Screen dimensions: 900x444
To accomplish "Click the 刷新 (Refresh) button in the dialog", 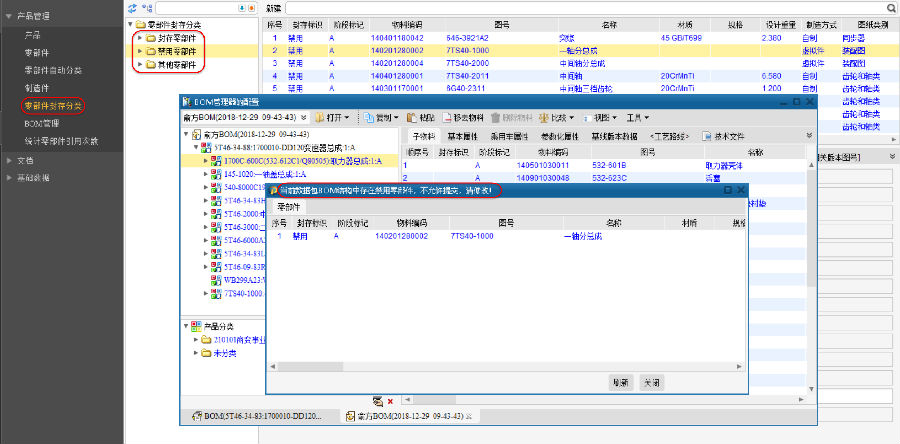I will point(620,382).
